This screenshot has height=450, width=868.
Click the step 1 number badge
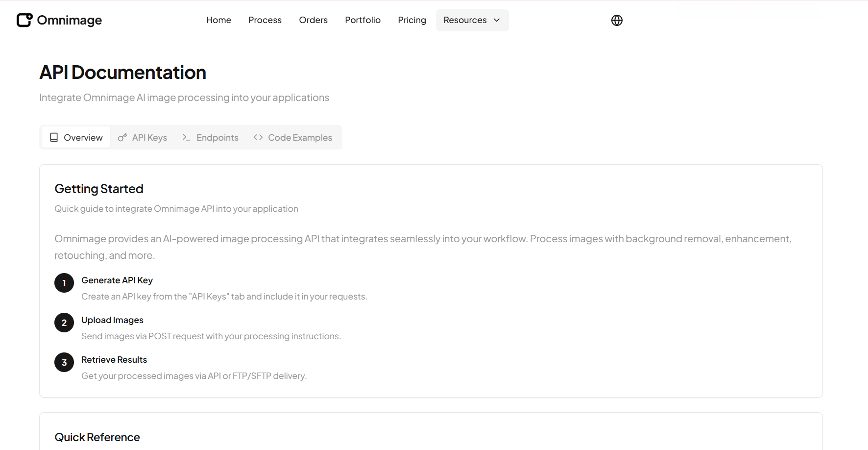tap(64, 283)
